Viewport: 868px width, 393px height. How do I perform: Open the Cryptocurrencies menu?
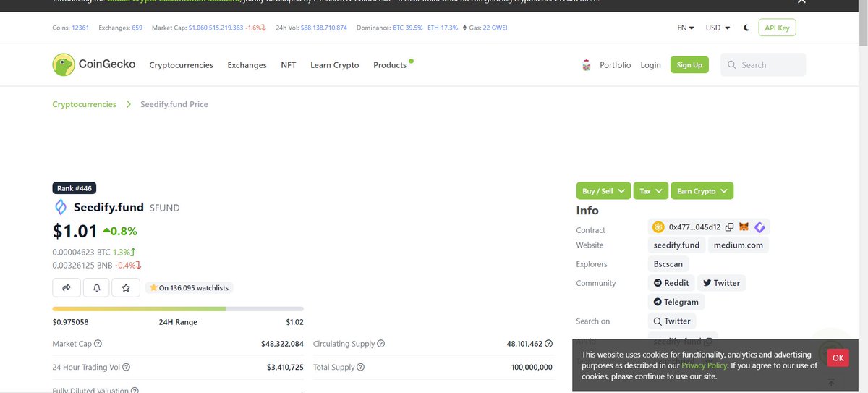(181, 65)
